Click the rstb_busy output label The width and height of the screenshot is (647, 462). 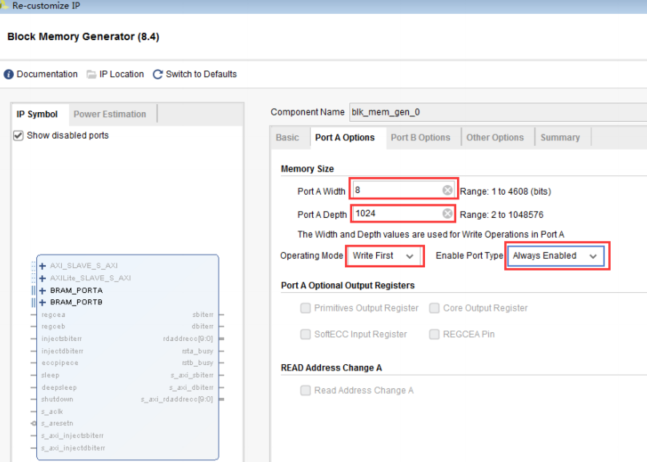[x=198, y=363]
